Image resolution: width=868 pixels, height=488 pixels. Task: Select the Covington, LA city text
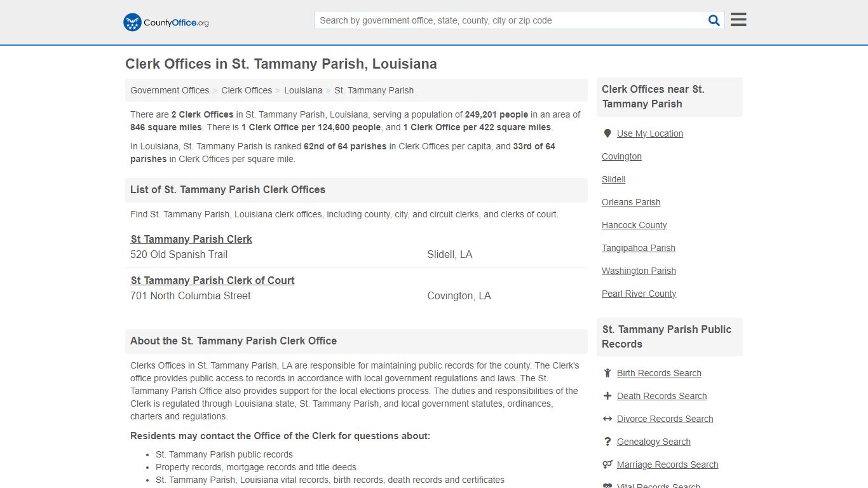pyautogui.click(x=459, y=295)
